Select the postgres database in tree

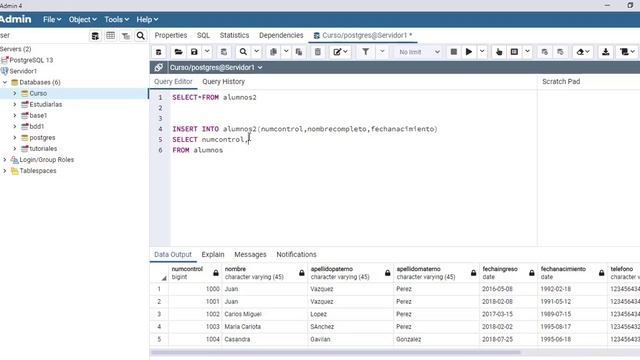42,138
